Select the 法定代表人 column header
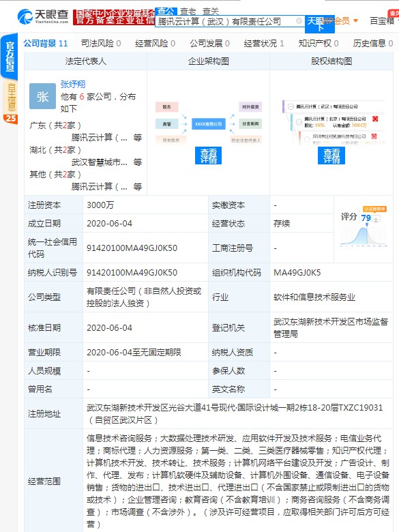Viewport: 399px width, 532px height. [x=85, y=61]
